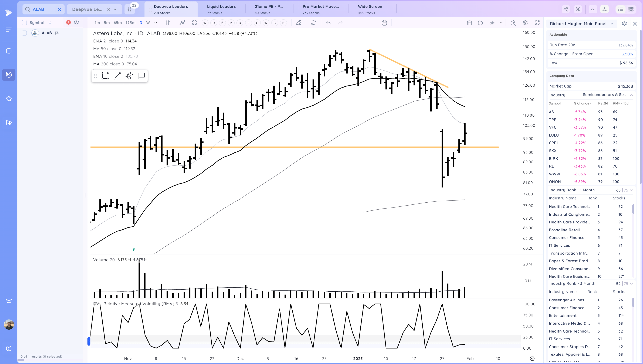This screenshot has width=643, height=364.
Task: Open Pre Market Movers tab
Action: (x=321, y=9)
